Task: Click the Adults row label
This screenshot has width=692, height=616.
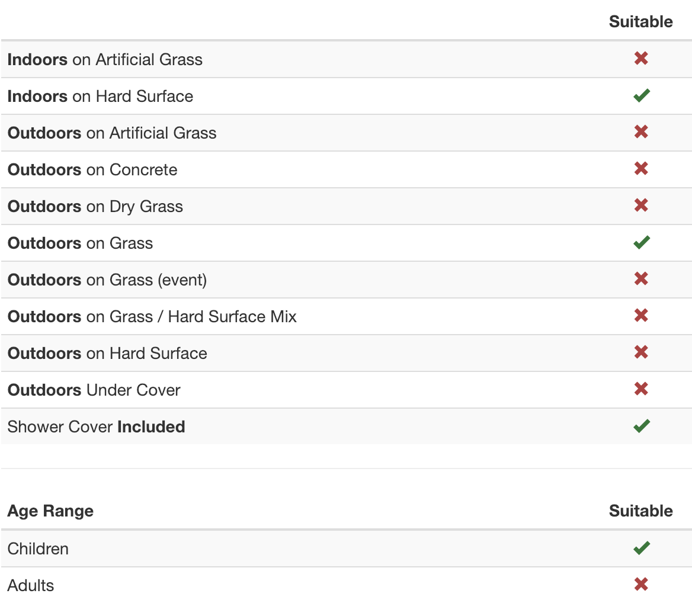Action: (x=31, y=586)
